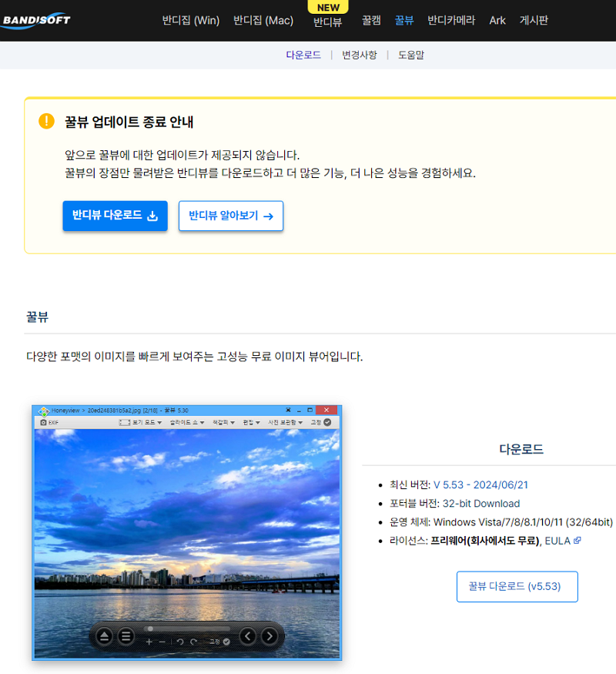The height and width of the screenshot is (674, 616).
Task: Open the 꿀캠 menu item
Action: point(371,20)
